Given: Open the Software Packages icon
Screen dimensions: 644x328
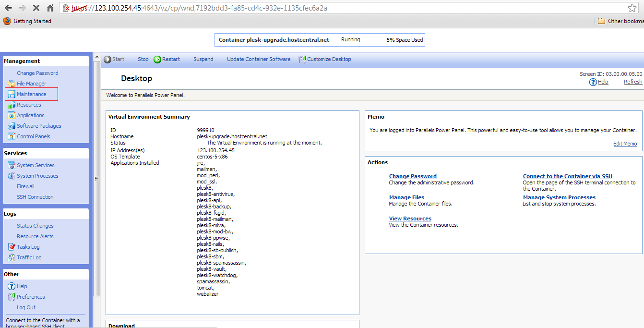Looking at the screenshot, I should click(x=12, y=126).
